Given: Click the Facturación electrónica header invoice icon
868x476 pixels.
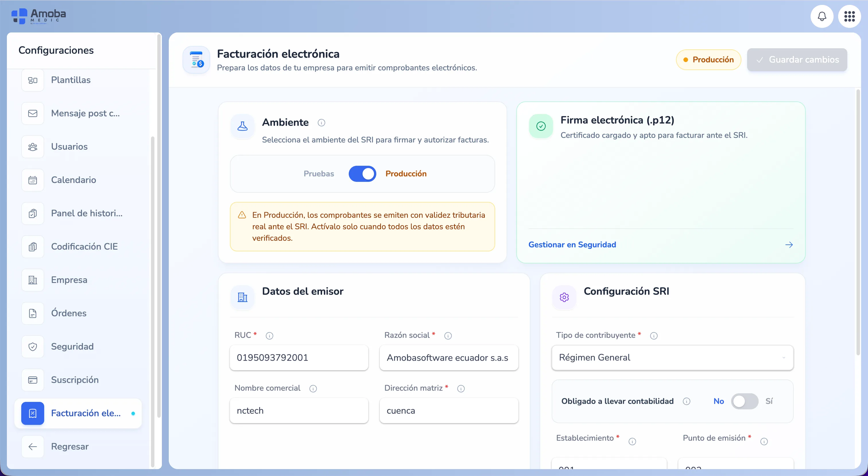Looking at the screenshot, I should tap(196, 60).
